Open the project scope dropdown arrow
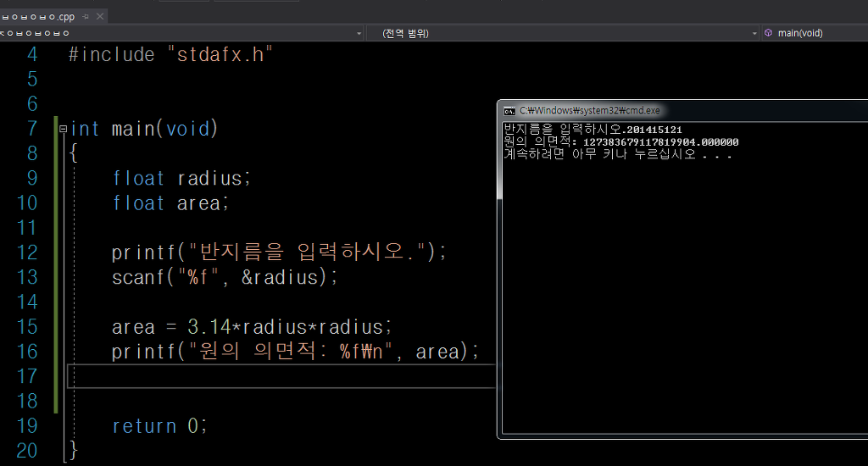This screenshot has width=868, height=466. [359, 33]
